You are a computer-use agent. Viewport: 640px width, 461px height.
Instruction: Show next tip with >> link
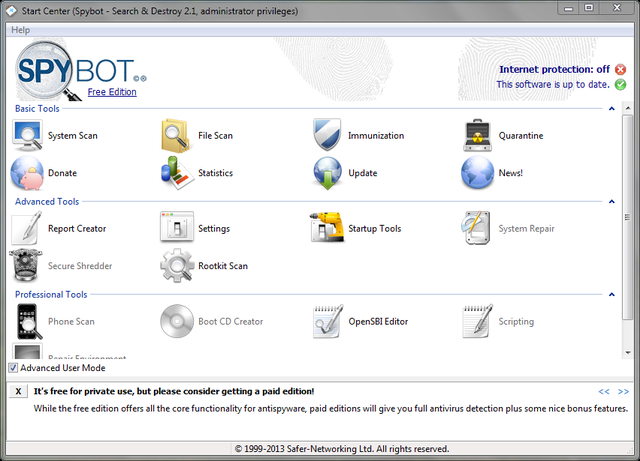coord(623,392)
